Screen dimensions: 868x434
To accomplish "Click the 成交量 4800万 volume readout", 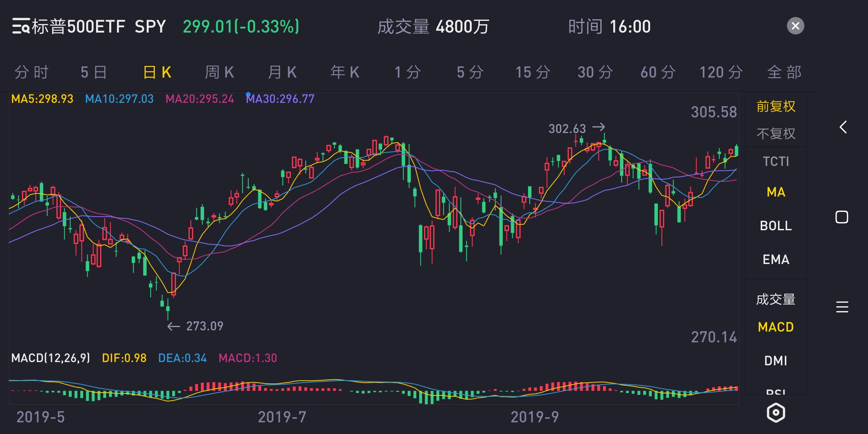I will pos(433,27).
